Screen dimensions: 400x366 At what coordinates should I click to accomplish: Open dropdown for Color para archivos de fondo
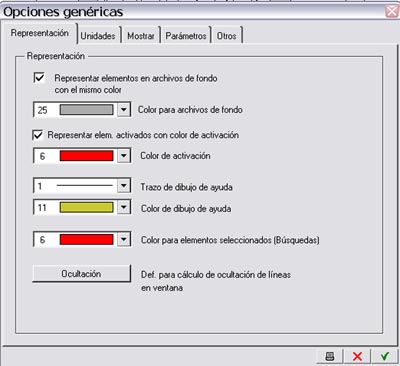[124, 110]
